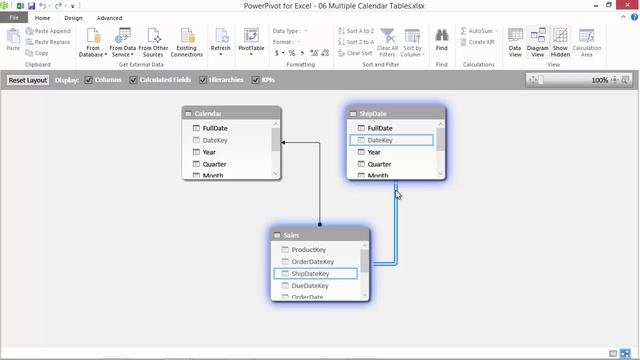Open the Help question mark icon
The image size is (640, 360).
634,17
